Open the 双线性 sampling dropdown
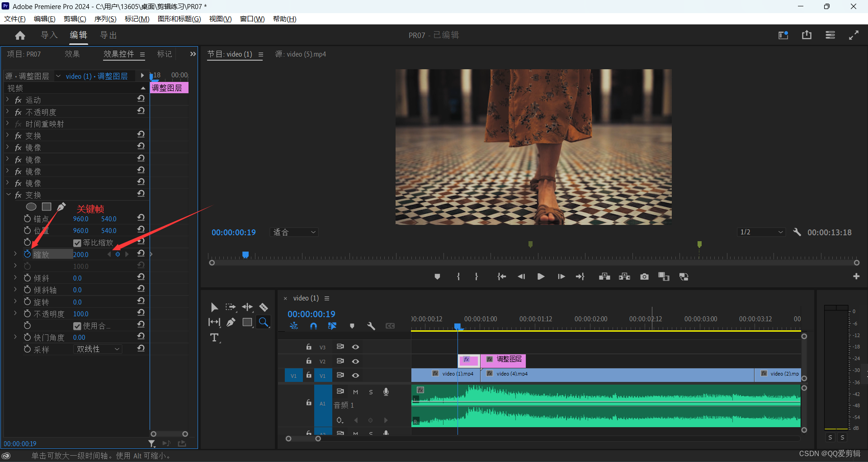The image size is (868, 462). (98, 349)
